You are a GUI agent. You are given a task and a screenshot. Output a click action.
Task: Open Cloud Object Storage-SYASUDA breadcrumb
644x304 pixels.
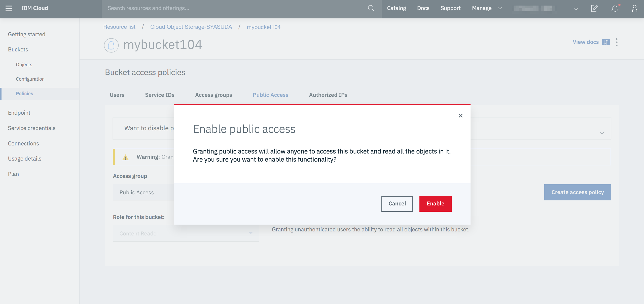point(191,27)
